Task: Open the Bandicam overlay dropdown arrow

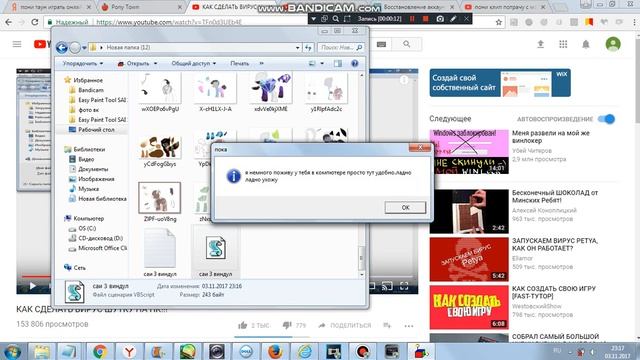Action: click(x=313, y=19)
